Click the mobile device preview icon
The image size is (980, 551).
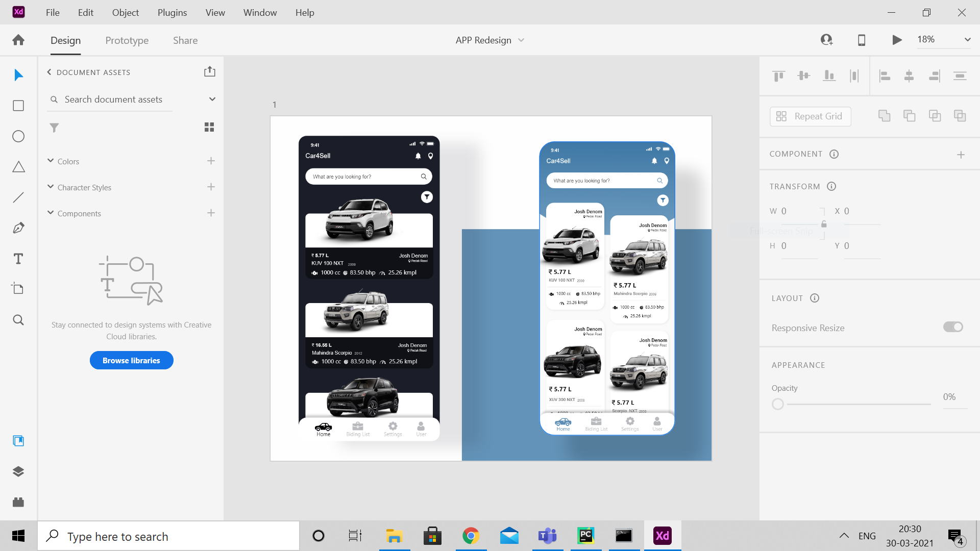[862, 40]
